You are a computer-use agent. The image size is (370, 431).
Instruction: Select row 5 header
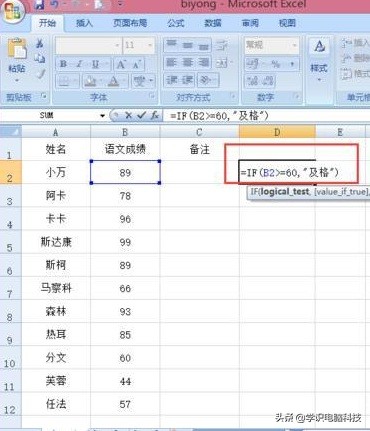(10, 242)
